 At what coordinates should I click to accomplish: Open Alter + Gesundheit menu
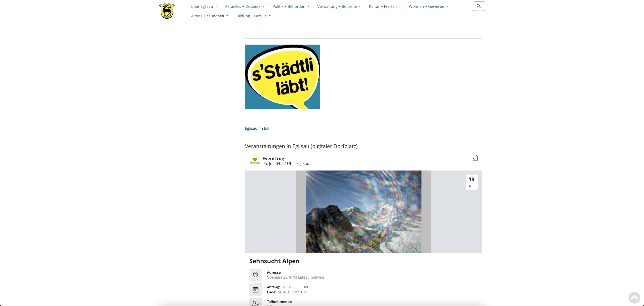(x=210, y=16)
